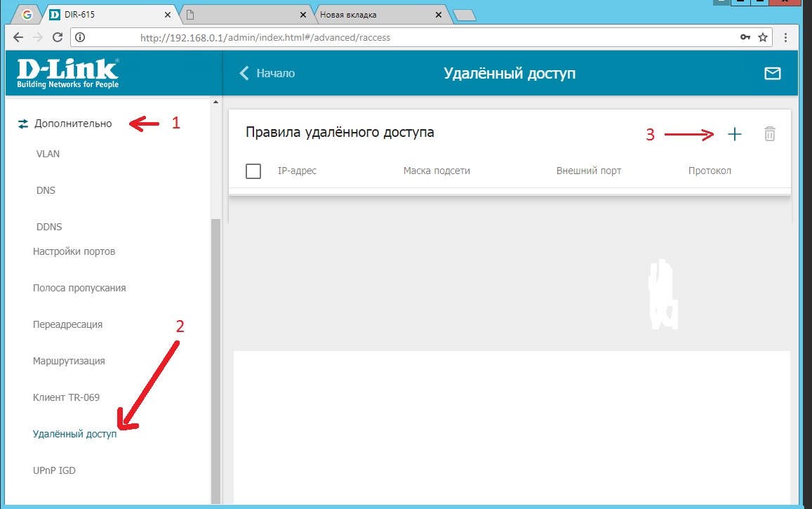Screen dimensions: 812x509
Task: Switch to the Google tab
Action: pyautogui.click(x=27, y=15)
